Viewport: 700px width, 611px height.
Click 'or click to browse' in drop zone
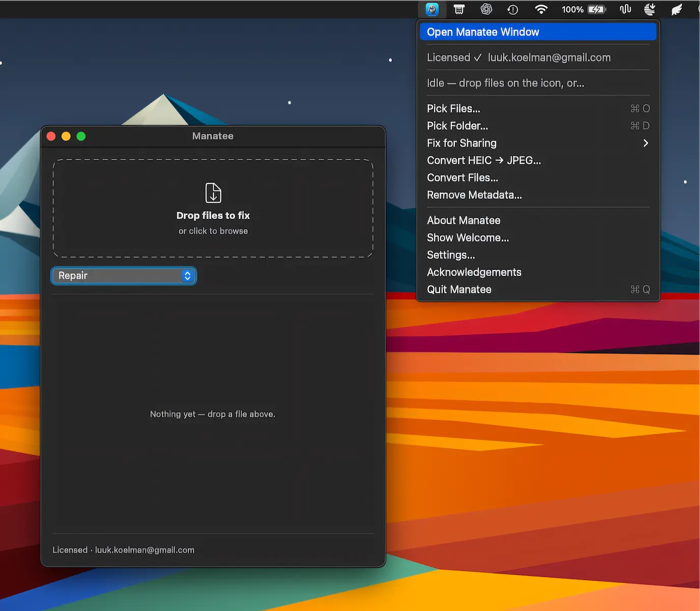click(x=213, y=231)
